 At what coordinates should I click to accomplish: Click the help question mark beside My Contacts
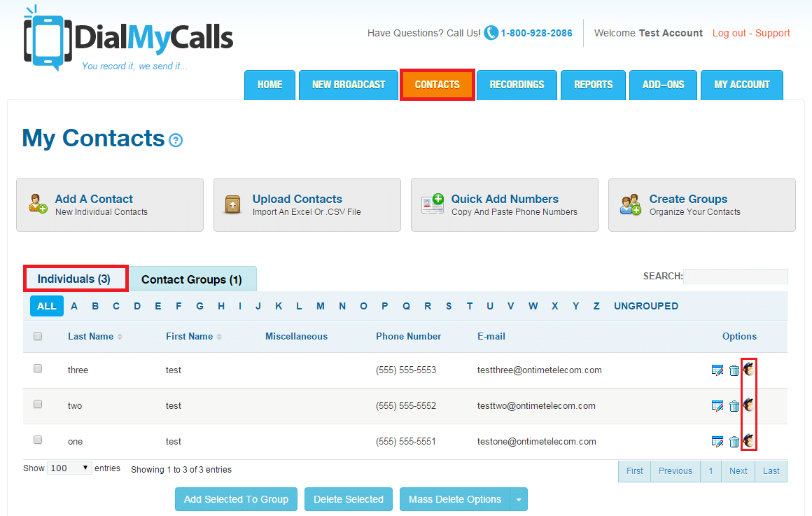click(x=176, y=140)
